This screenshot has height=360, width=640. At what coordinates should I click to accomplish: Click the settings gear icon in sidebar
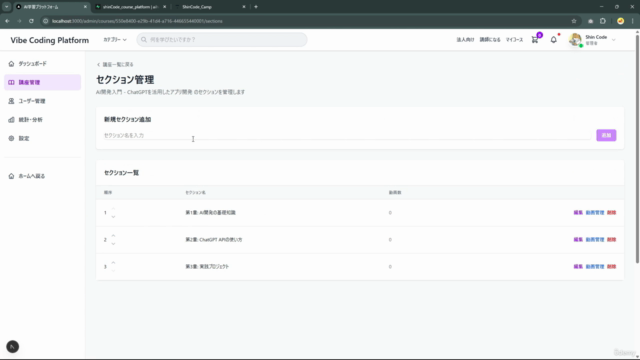tap(11, 138)
